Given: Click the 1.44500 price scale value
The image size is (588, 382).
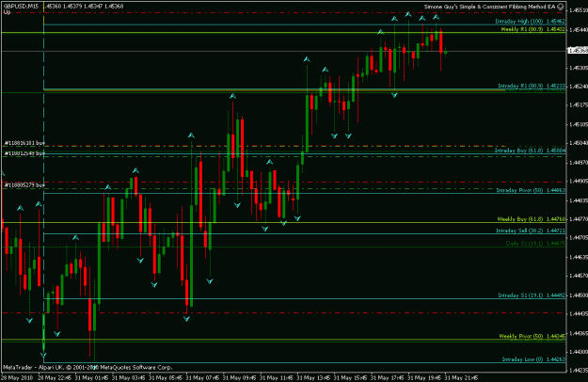Looking at the screenshot, I should click(x=579, y=295).
